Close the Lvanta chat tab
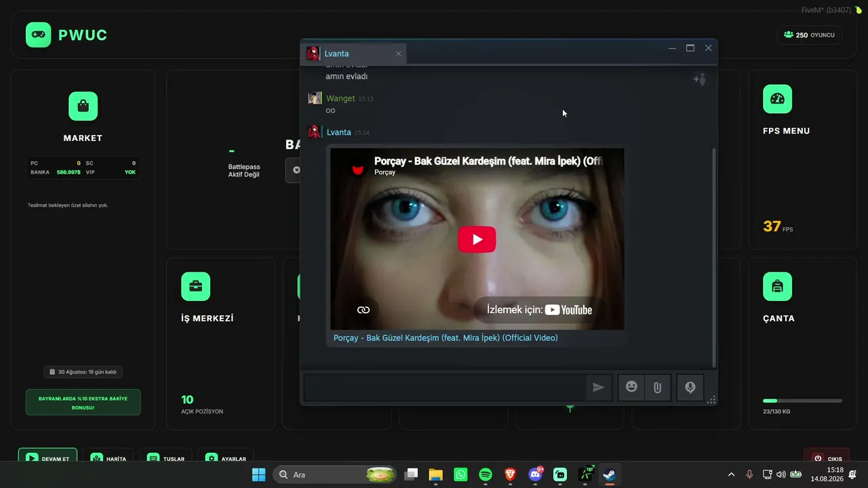Screen dimensions: 868x488 pos(398,54)
